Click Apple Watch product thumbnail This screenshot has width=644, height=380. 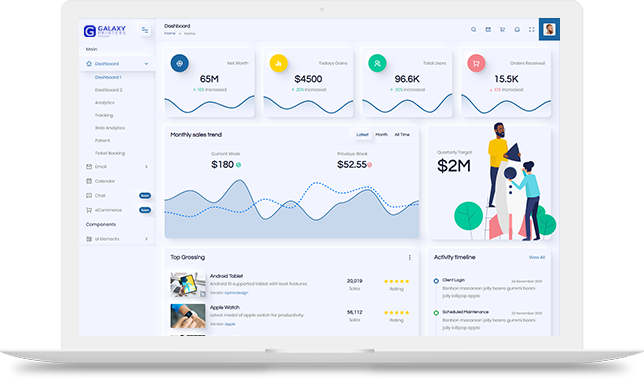point(188,316)
